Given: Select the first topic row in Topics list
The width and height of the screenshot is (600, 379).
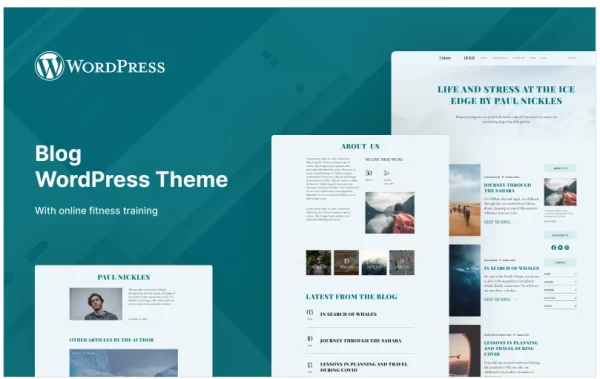Looking at the screenshot, I should tap(560, 274).
